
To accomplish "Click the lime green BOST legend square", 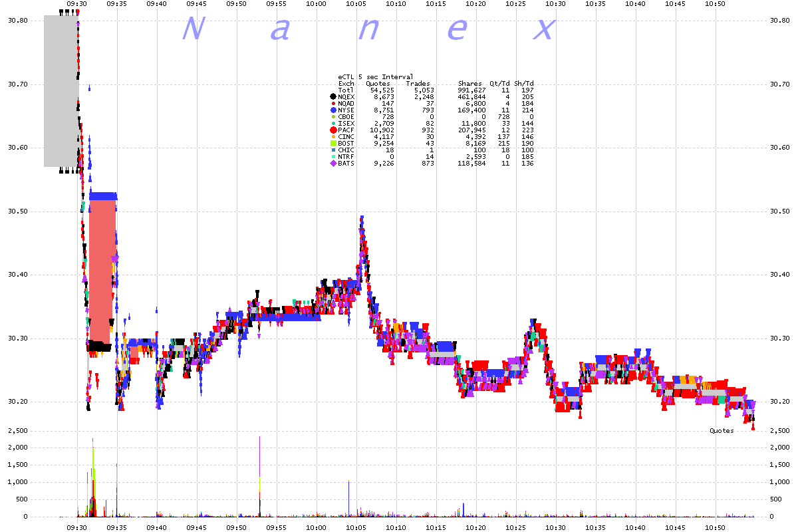I will pyautogui.click(x=333, y=143).
